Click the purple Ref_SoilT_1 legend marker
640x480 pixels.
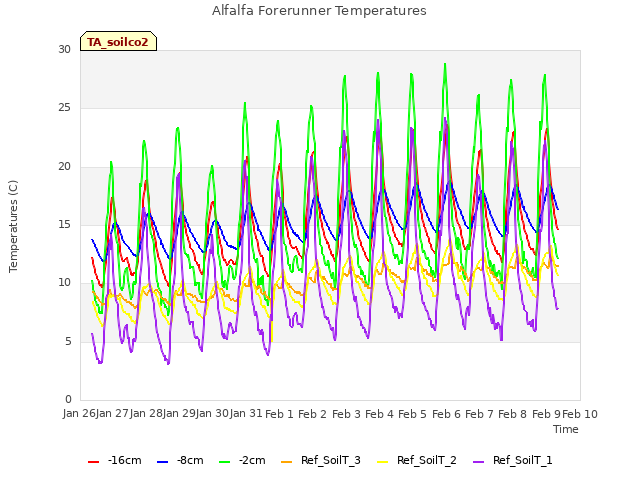(478, 462)
